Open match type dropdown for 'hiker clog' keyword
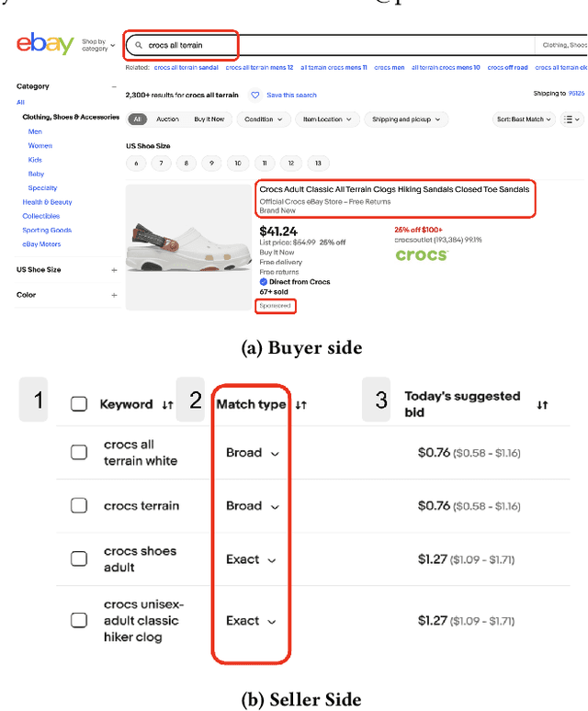This screenshot has height=711, width=588. [251, 621]
